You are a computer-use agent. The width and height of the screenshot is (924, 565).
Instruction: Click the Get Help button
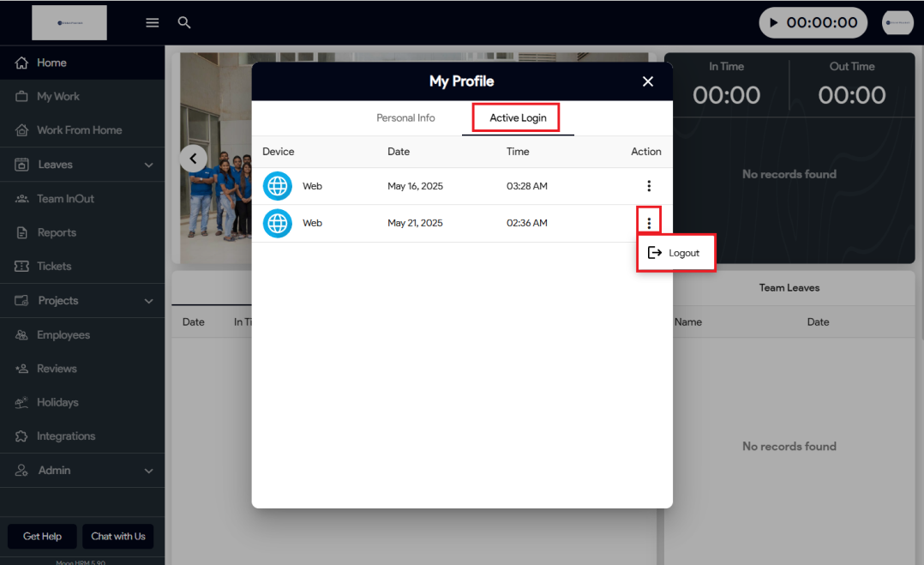42,537
